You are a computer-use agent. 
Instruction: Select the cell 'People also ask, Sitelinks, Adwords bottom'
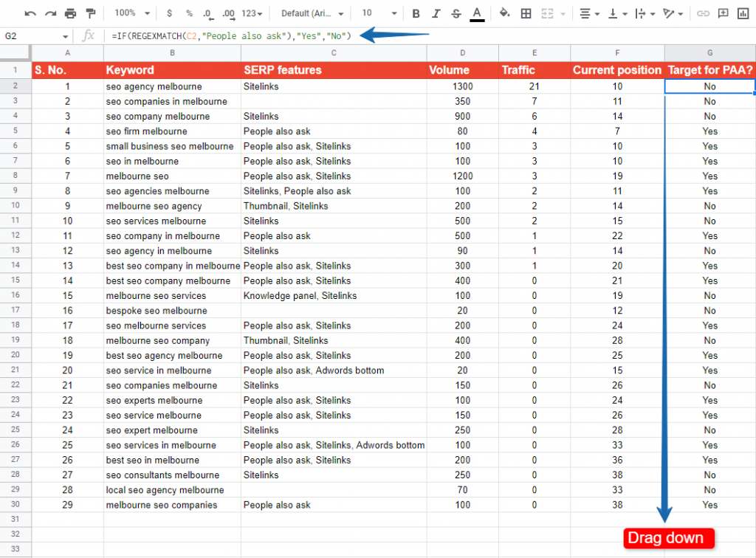pos(334,445)
